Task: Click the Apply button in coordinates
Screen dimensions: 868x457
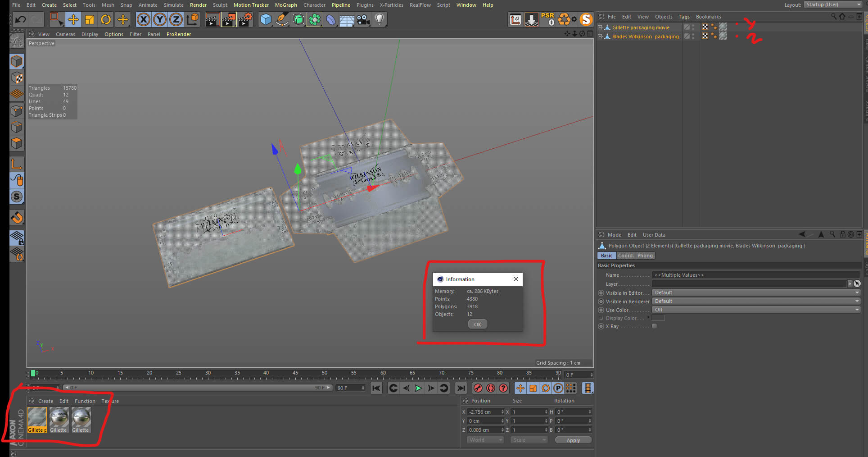Action: coord(573,440)
